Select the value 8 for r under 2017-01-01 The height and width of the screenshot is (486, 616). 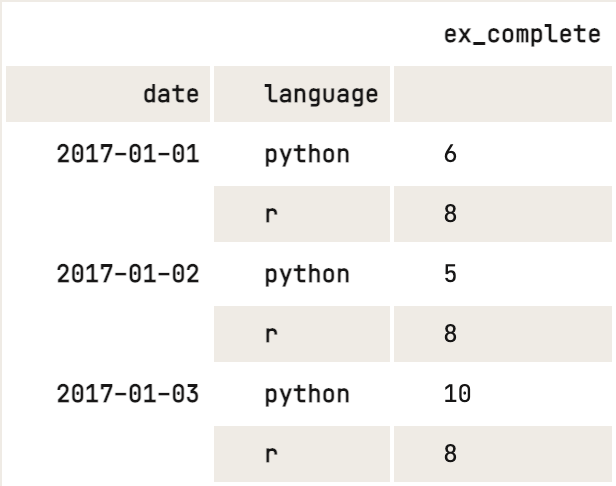(x=449, y=215)
